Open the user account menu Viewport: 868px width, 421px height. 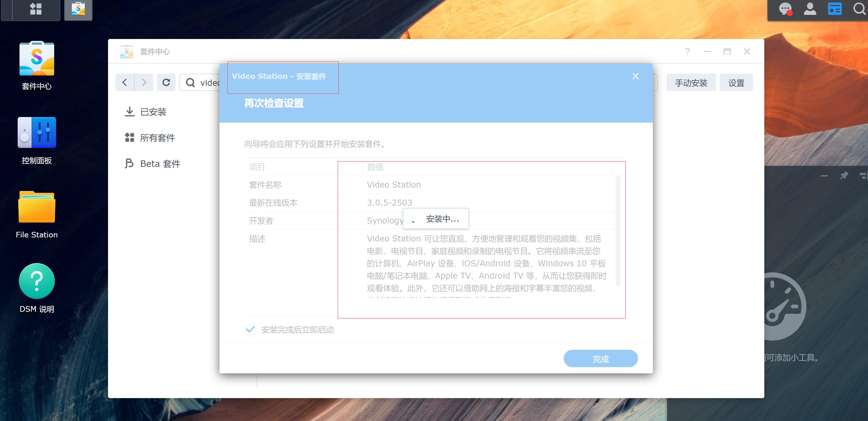(810, 9)
